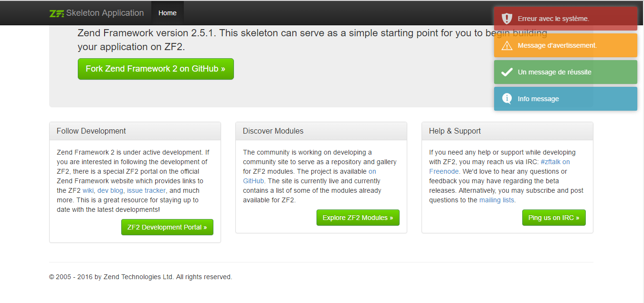Open ZF2 Development Portal button

pos(167,227)
